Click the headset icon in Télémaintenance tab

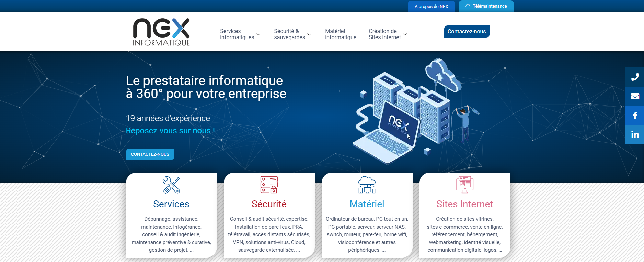pyautogui.click(x=468, y=6)
